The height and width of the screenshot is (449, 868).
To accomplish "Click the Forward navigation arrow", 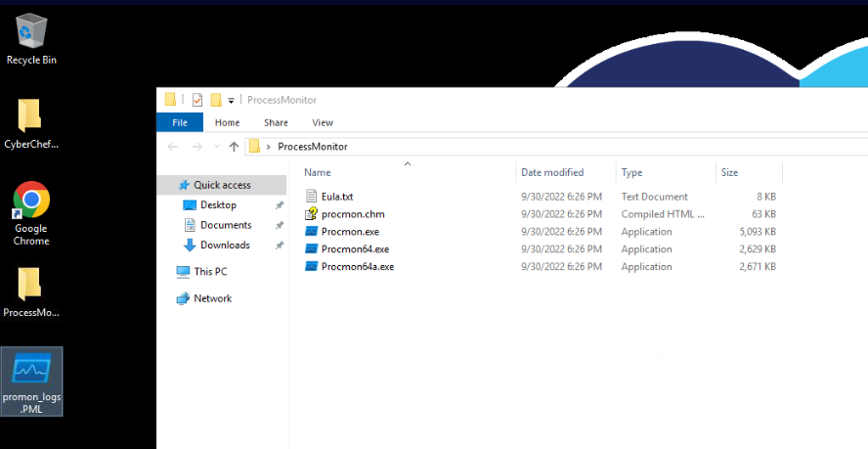I will coord(197,147).
